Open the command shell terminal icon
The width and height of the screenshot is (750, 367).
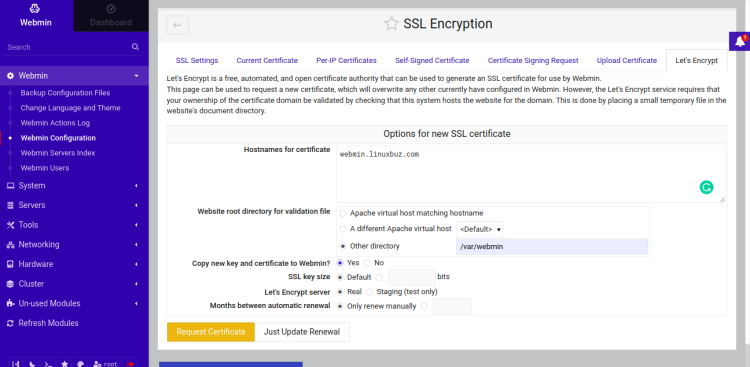pos(48,364)
